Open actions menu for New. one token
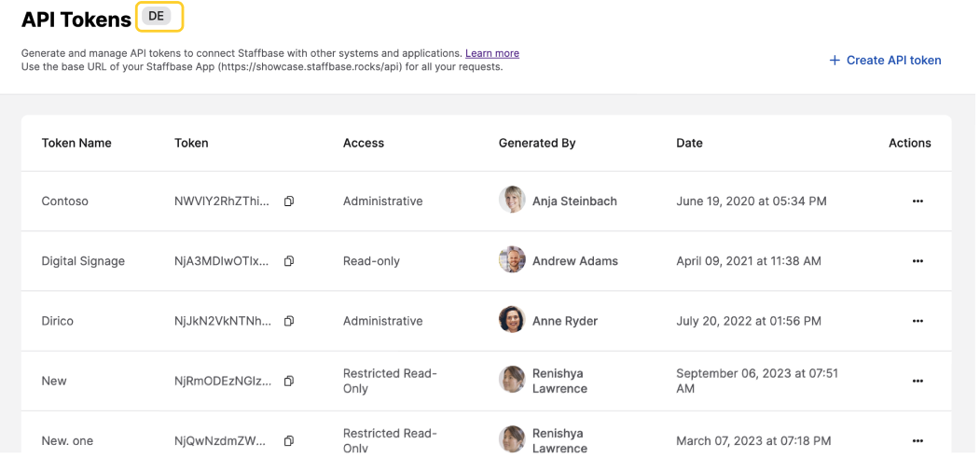Viewport: 980px width, 458px height. coord(918,440)
